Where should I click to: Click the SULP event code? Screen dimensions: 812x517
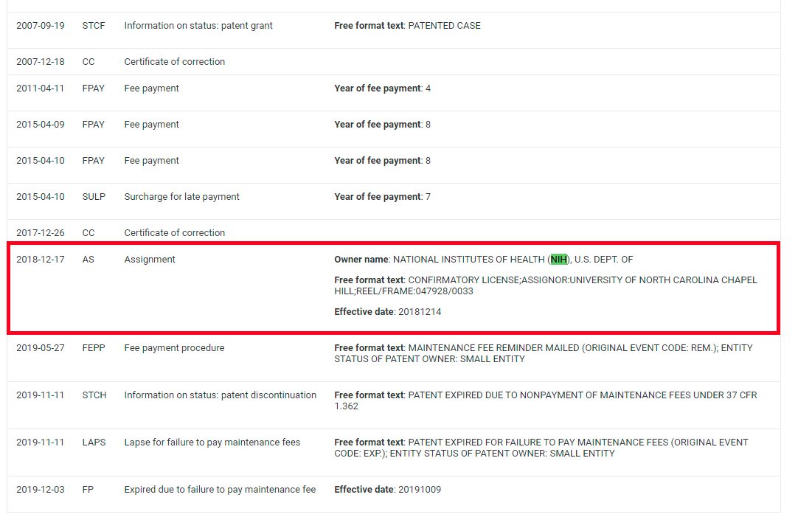tap(94, 197)
